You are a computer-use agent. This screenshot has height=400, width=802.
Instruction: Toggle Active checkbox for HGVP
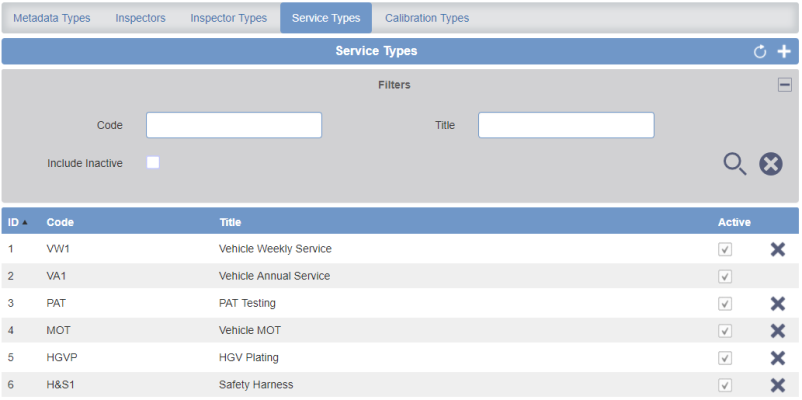[725, 358]
